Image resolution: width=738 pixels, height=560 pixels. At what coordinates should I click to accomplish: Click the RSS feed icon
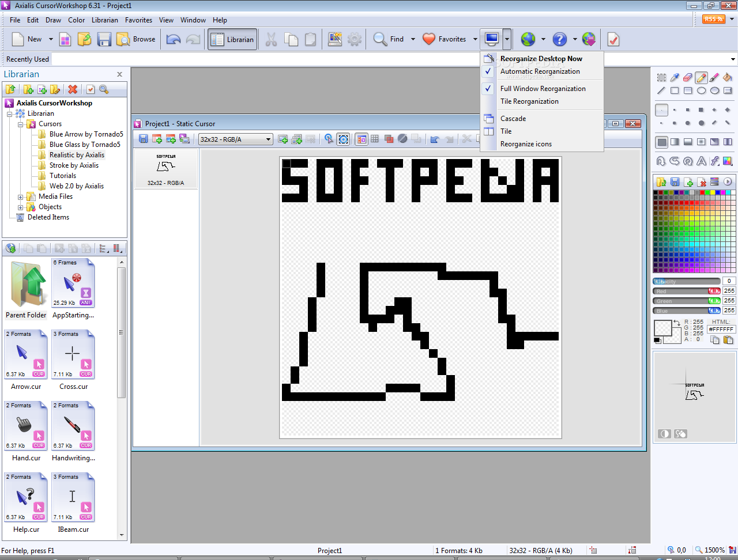point(713,19)
